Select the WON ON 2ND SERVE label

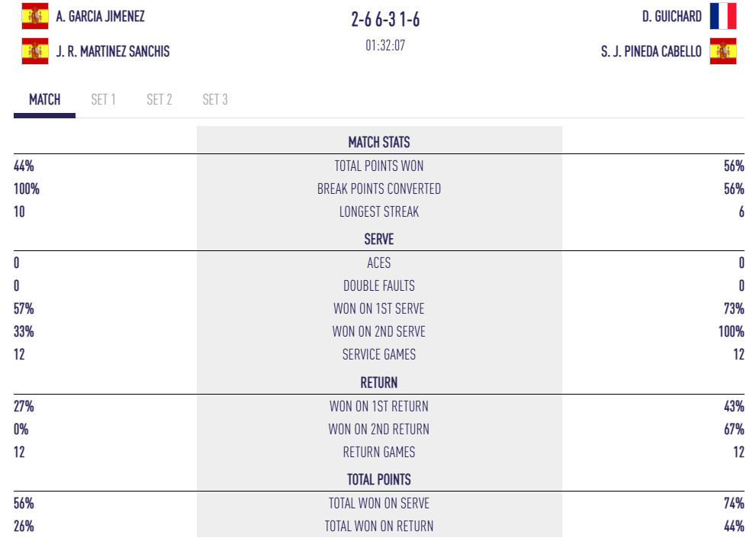(379, 332)
